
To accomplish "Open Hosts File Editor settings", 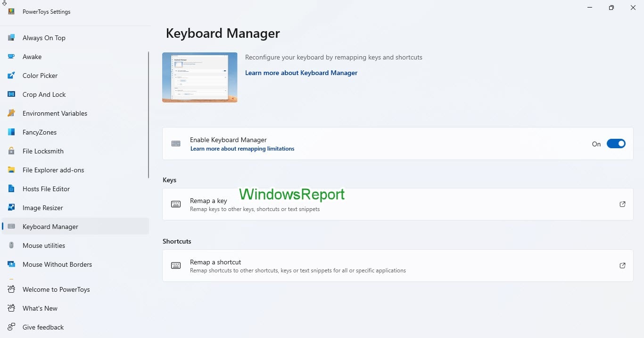I will point(75,189).
